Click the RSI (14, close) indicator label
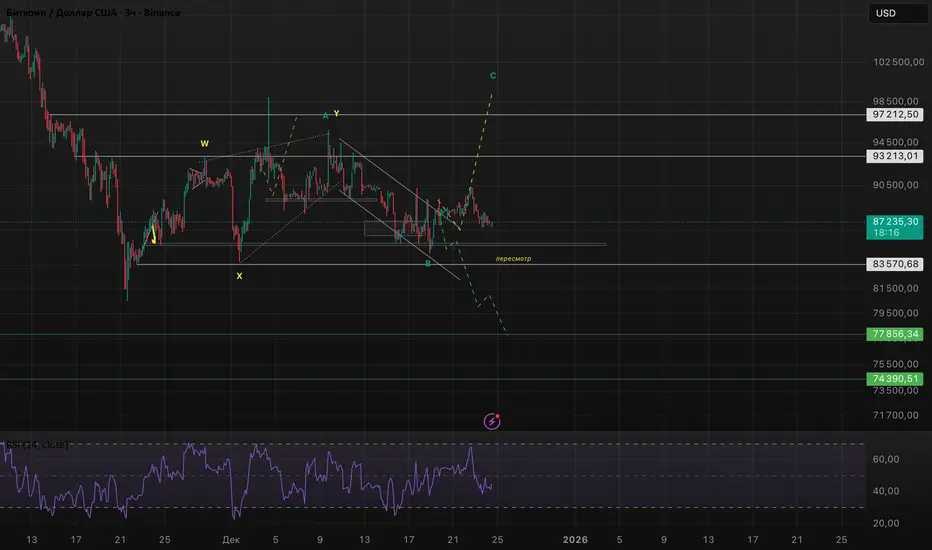 (x=37, y=445)
